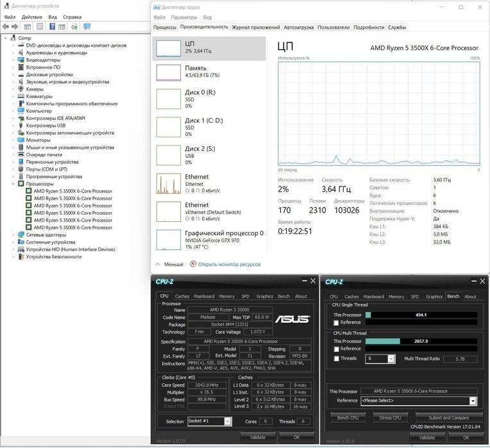The width and height of the screenshot is (490, 448).
Task: Open Параметры menu in Task Manager
Action: [184, 17]
